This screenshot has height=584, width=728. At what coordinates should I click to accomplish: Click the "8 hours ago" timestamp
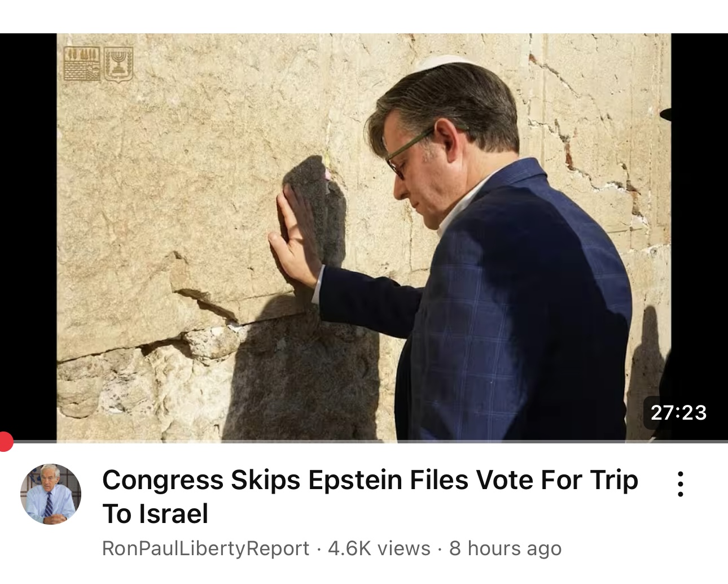(505, 548)
